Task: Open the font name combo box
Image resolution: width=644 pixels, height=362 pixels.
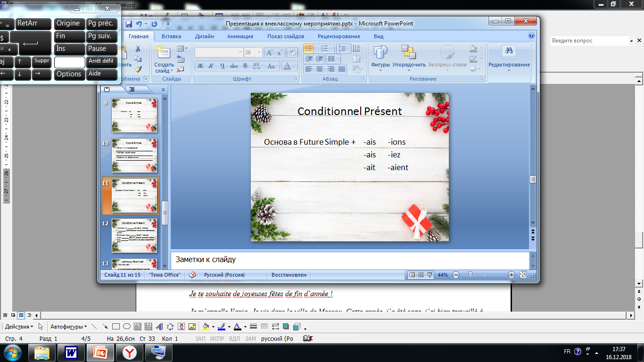Action: 219,52
